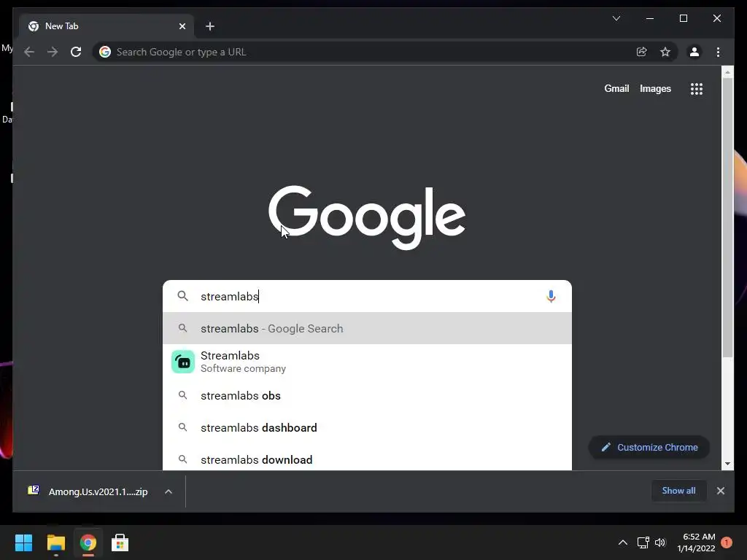Select the New Tab tab

point(107,26)
